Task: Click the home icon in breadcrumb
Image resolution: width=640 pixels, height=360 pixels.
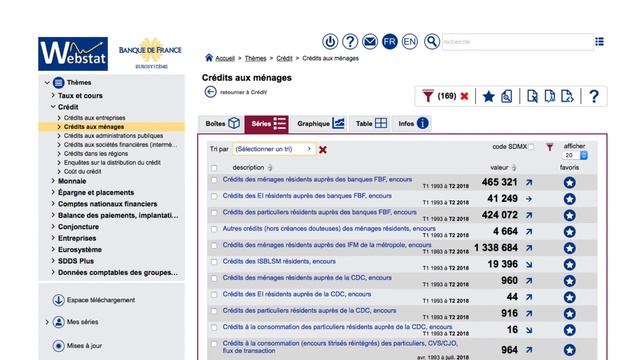Action: [209, 58]
